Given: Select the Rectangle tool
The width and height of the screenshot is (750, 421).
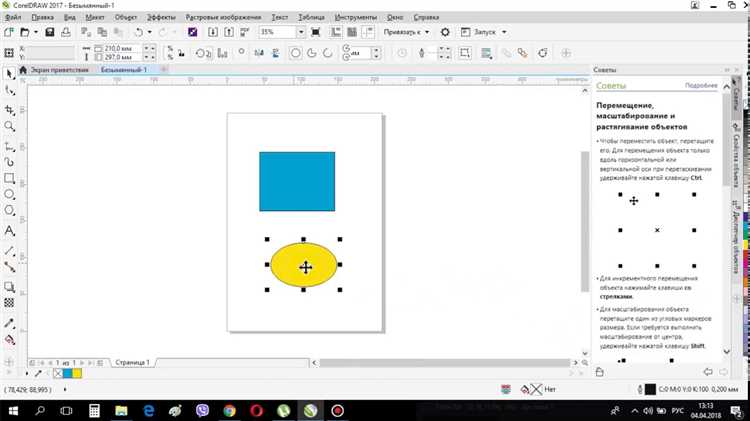Looking at the screenshot, I should point(9,178).
